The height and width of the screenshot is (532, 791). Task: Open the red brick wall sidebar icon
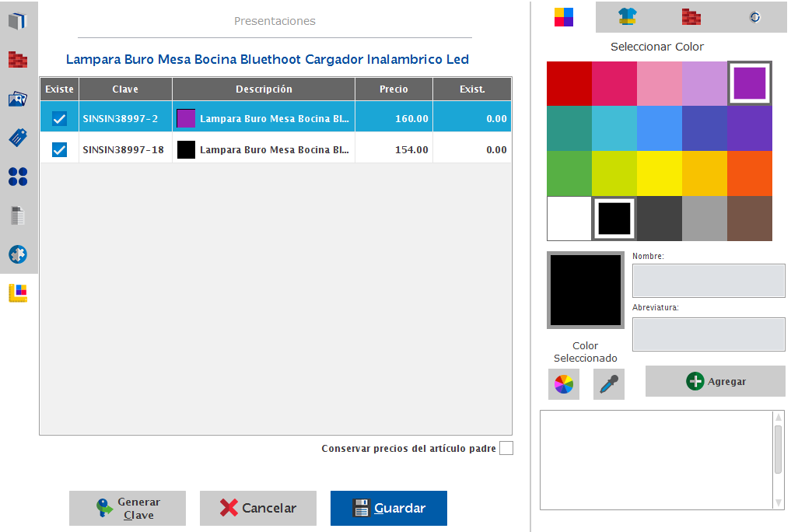click(18, 60)
